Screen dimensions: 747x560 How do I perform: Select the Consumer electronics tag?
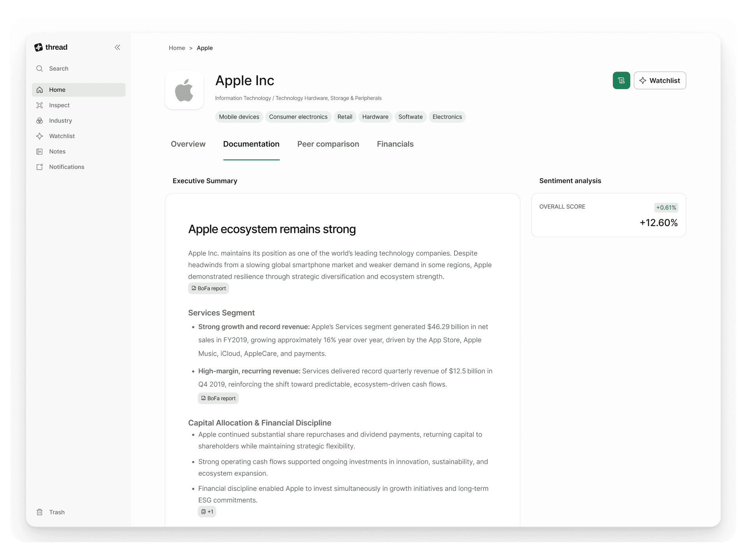coord(298,117)
